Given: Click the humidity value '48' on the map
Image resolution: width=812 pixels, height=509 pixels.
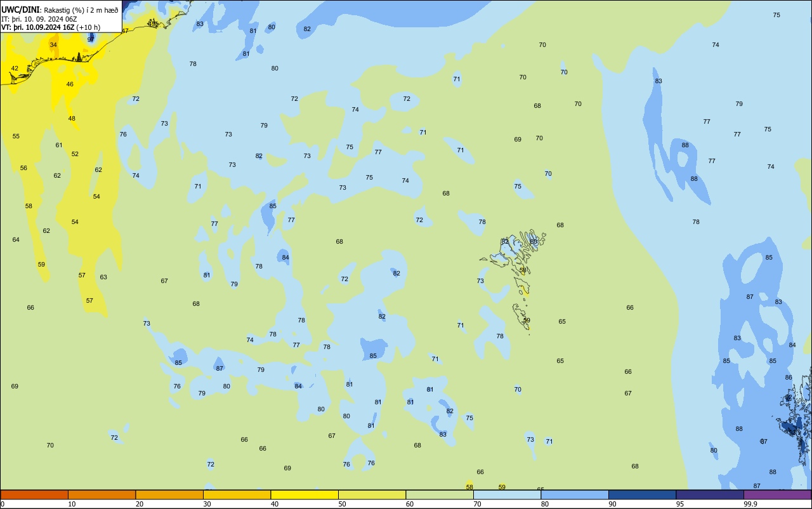Looking at the screenshot, I should coord(72,118).
